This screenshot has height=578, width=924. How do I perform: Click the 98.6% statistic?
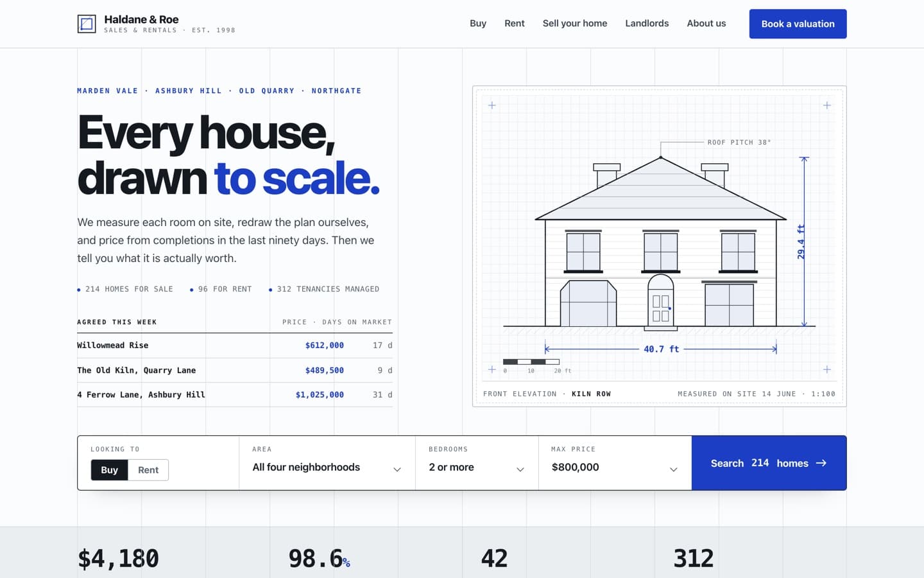coord(320,559)
